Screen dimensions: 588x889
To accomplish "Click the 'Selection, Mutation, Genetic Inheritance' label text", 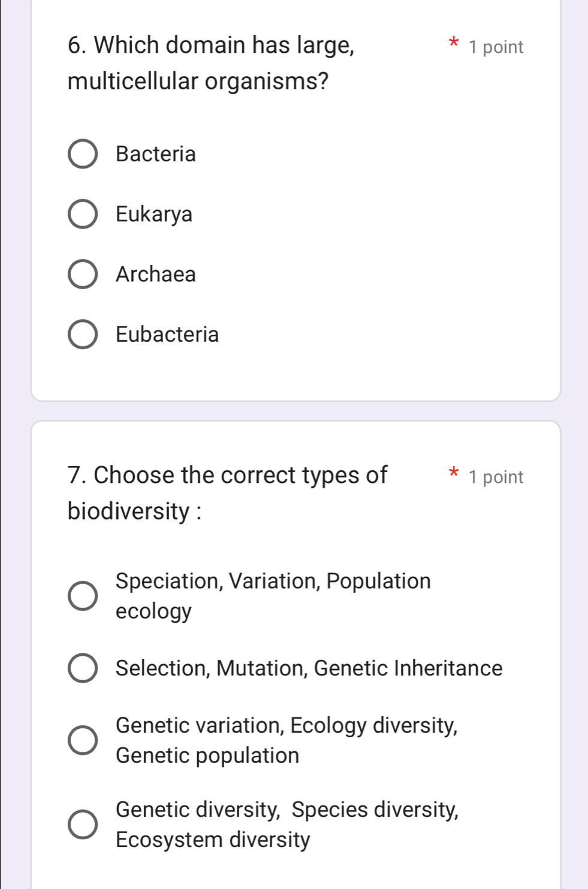I will 309,668.
